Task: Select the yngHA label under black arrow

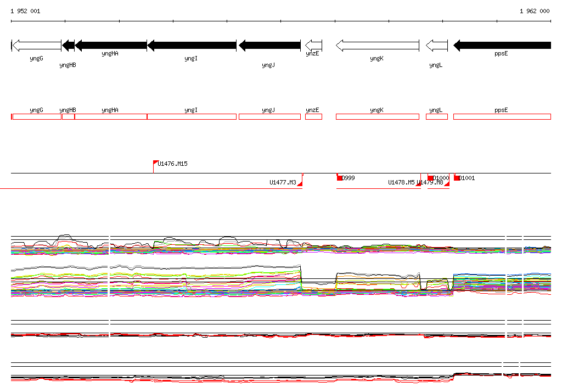Action: pos(110,53)
